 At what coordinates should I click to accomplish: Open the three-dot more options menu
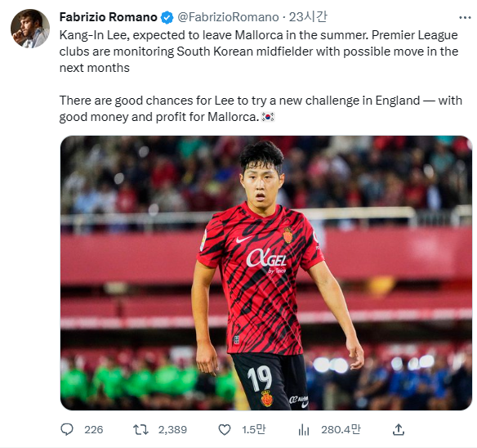click(465, 18)
